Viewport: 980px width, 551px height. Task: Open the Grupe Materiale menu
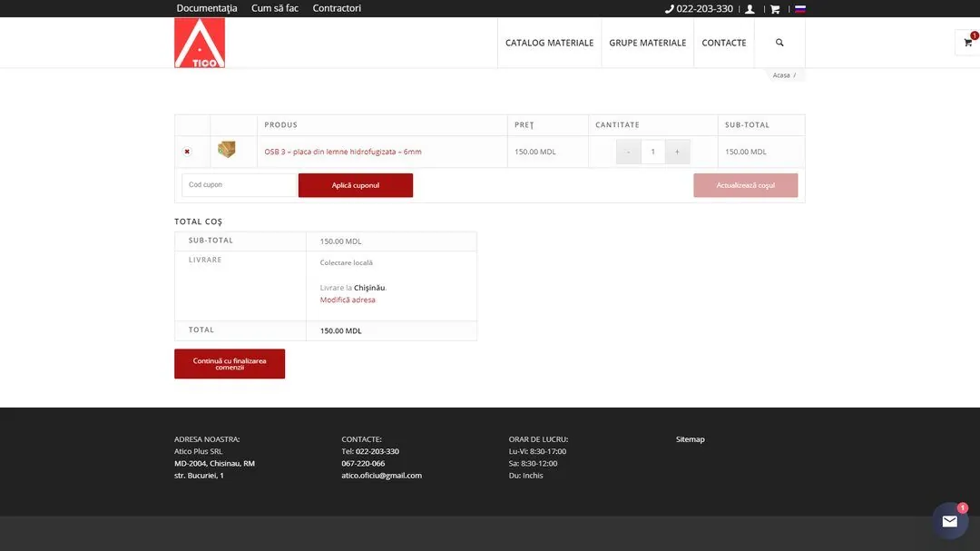point(648,43)
